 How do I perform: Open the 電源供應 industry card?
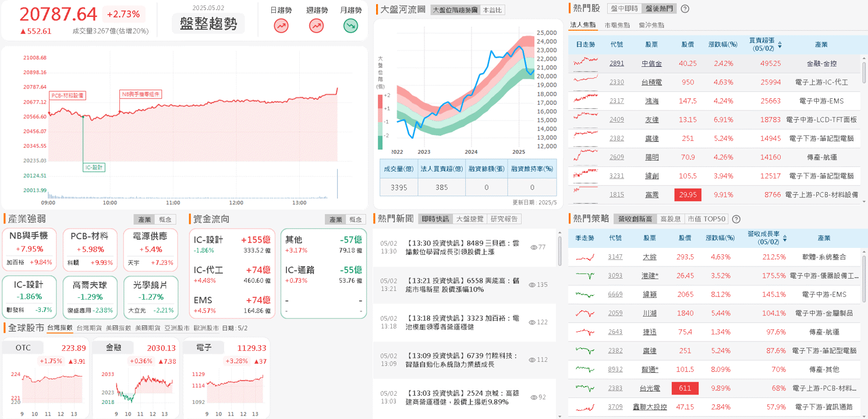click(x=151, y=248)
